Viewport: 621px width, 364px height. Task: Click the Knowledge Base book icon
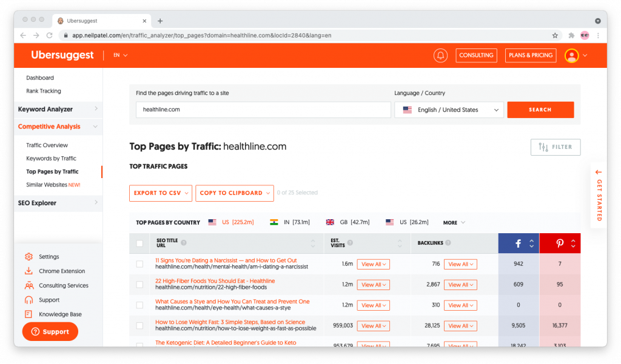point(29,314)
